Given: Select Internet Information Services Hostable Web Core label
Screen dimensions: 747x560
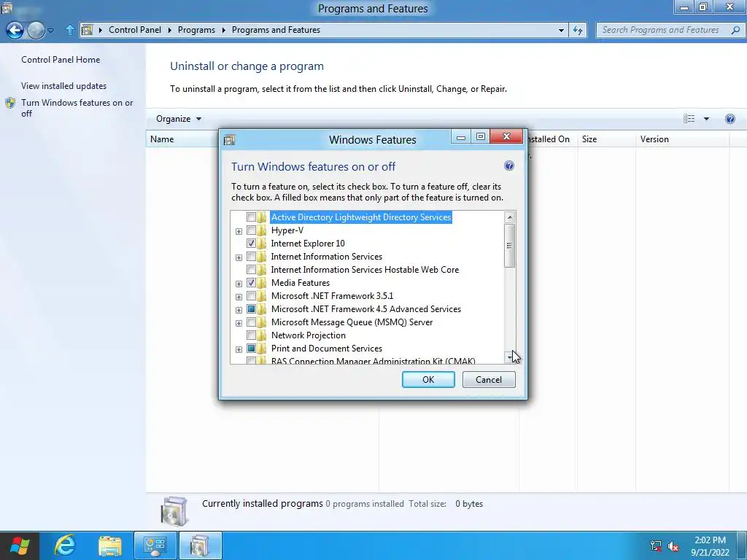Looking at the screenshot, I should [x=365, y=270].
